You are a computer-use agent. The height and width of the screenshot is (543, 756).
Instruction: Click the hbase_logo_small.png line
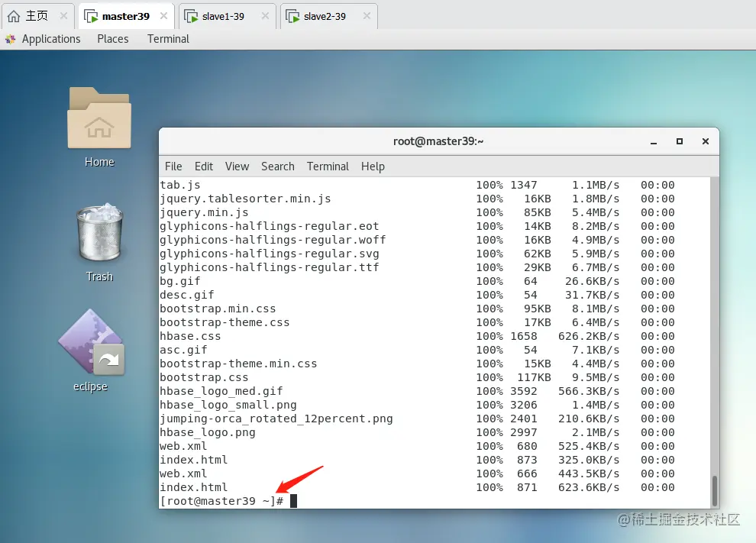coord(417,405)
